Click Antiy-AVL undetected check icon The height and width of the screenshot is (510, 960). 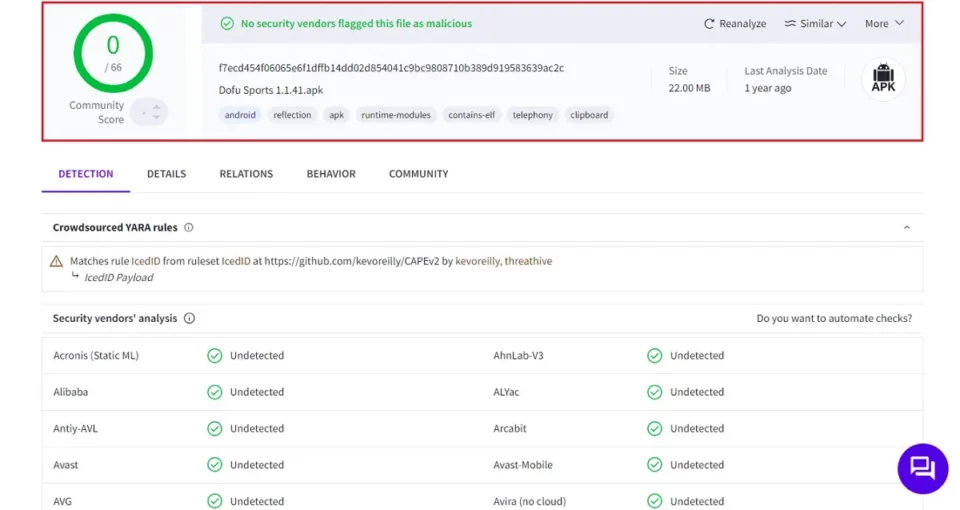(x=214, y=429)
